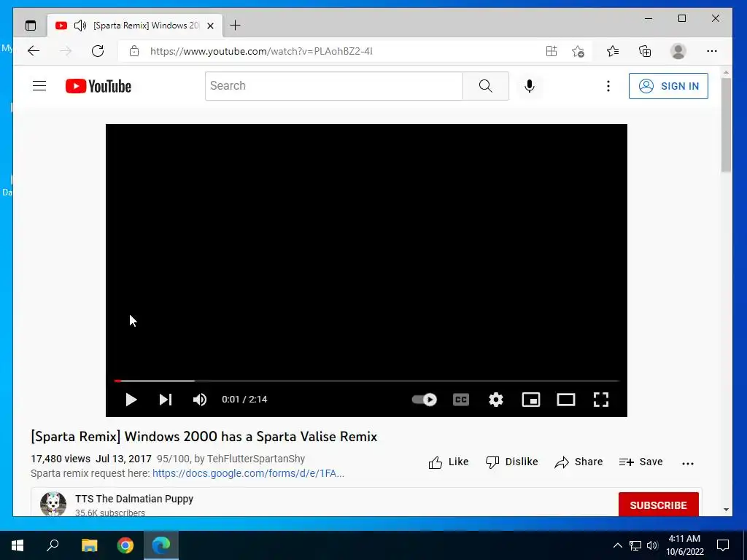The width and height of the screenshot is (747, 560).
Task: Open File Explorer from taskbar
Action: point(89,545)
